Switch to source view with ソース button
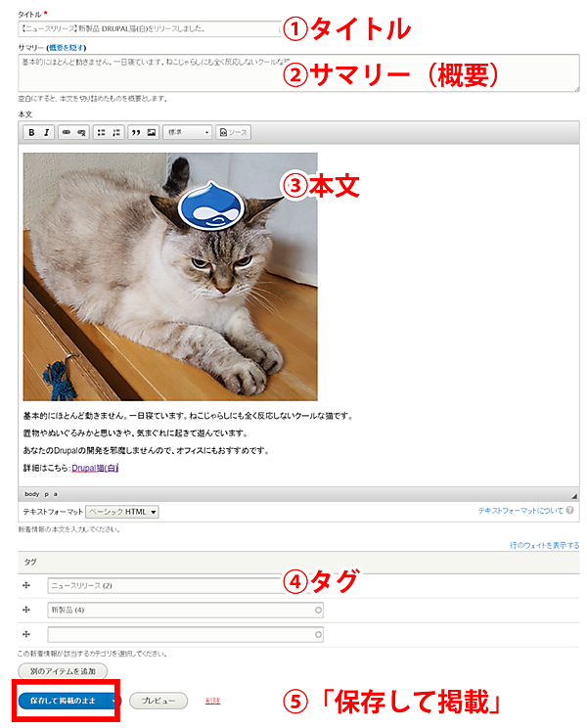Screen dimensions: 587x728 (x=234, y=132)
